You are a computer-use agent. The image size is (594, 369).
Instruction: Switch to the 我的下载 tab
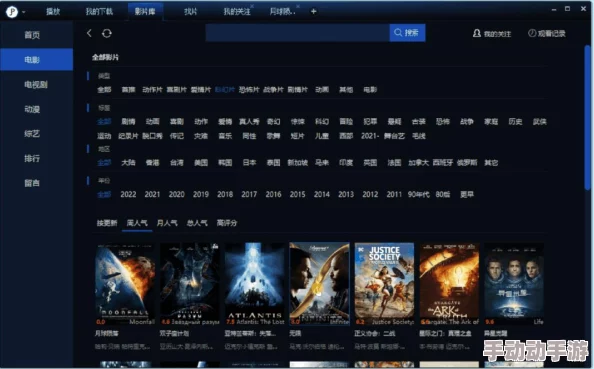pyautogui.click(x=99, y=12)
